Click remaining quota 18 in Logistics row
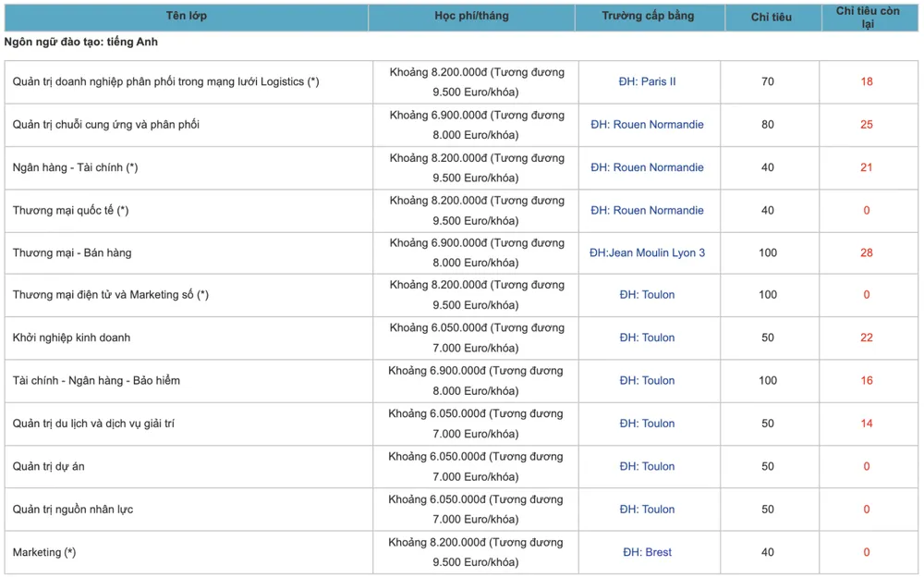Image resolution: width=924 pixels, height=578 pixels. (866, 81)
